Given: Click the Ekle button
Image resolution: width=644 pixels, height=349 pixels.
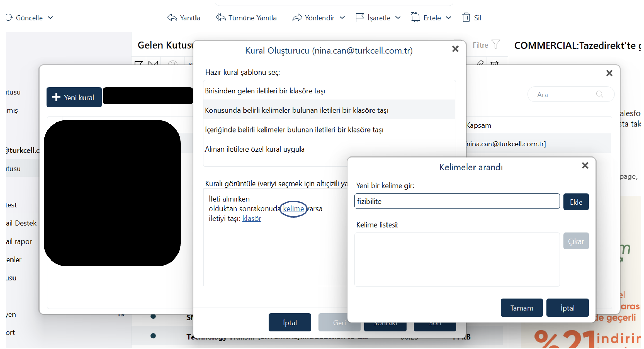Looking at the screenshot, I should pyautogui.click(x=576, y=202).
